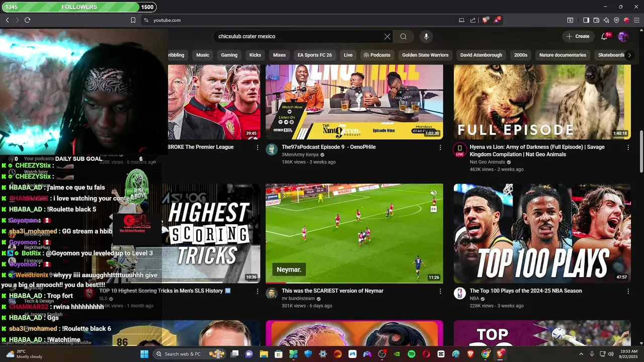
Task: Open the Hyena vs Lion thumbnail
Action: click(x=542, y=102)
